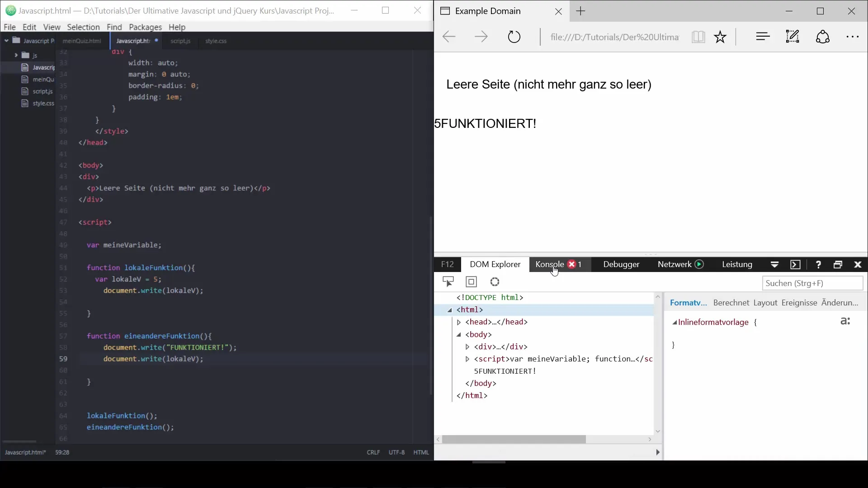Viewport: 868px width, 488px height.
Task: Close the F12 developer tools
Action: pos(858,265)
